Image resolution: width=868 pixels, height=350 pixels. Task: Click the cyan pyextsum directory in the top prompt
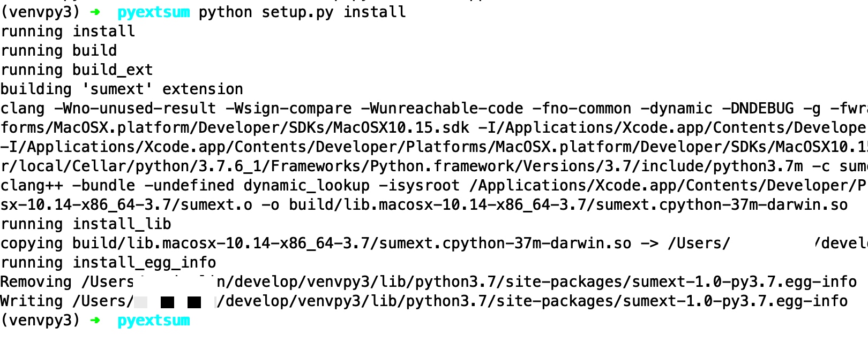click(x=153, y=12)
